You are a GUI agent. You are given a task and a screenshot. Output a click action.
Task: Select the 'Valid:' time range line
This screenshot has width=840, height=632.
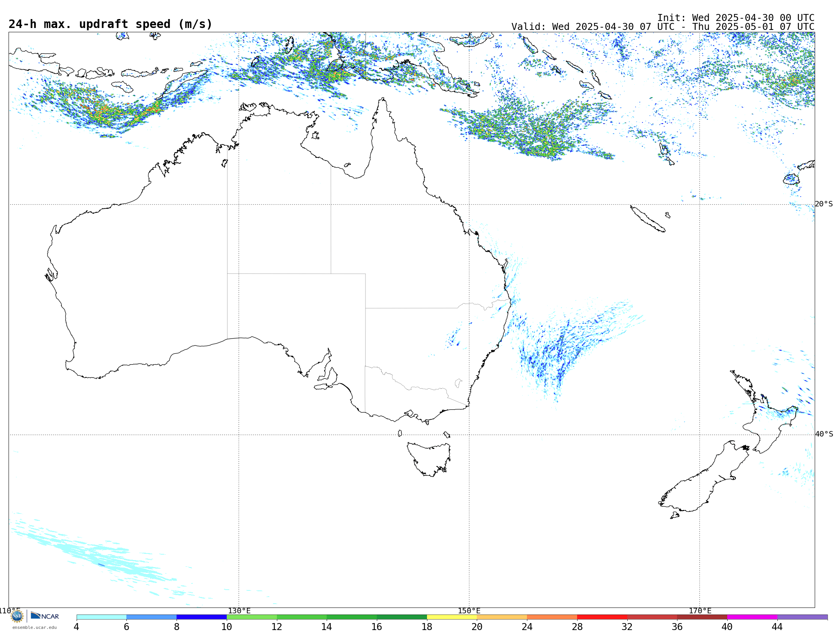coord(663,27)
